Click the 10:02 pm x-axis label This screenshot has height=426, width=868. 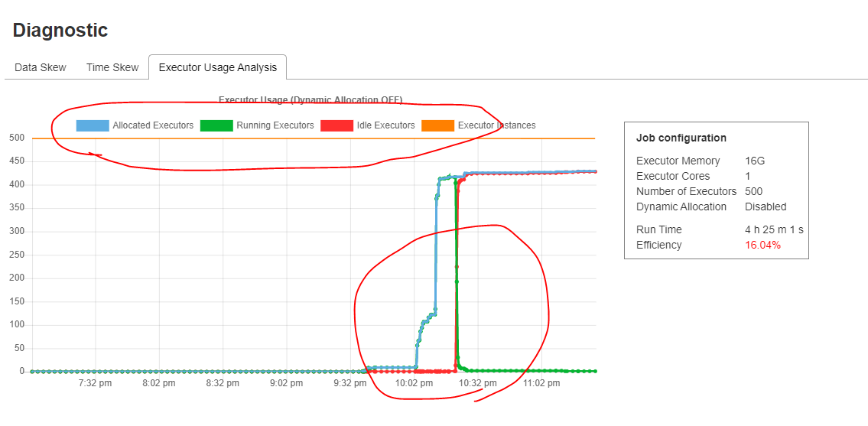tap(414, 383)
